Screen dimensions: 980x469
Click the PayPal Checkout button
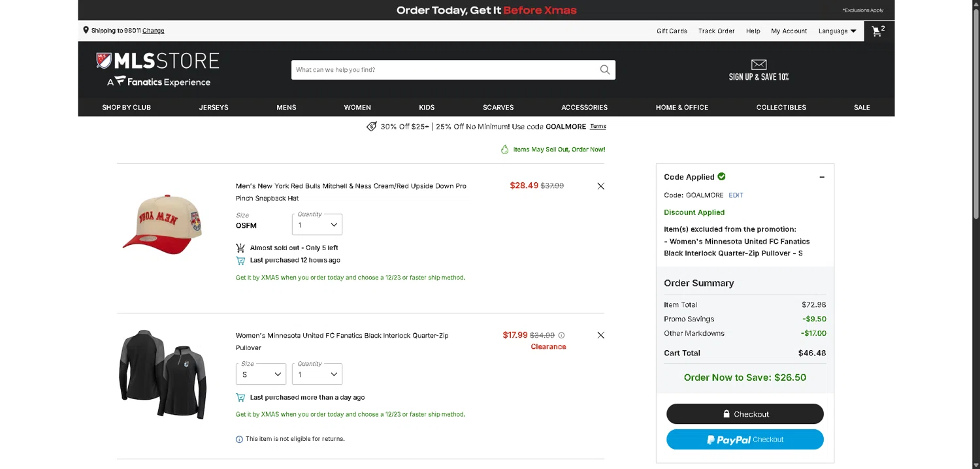(745, 440)
